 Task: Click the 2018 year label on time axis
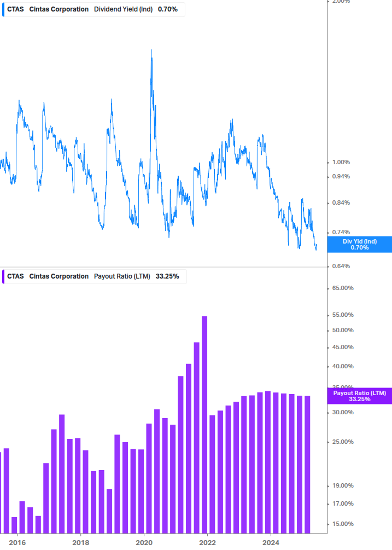pos(80,543)
